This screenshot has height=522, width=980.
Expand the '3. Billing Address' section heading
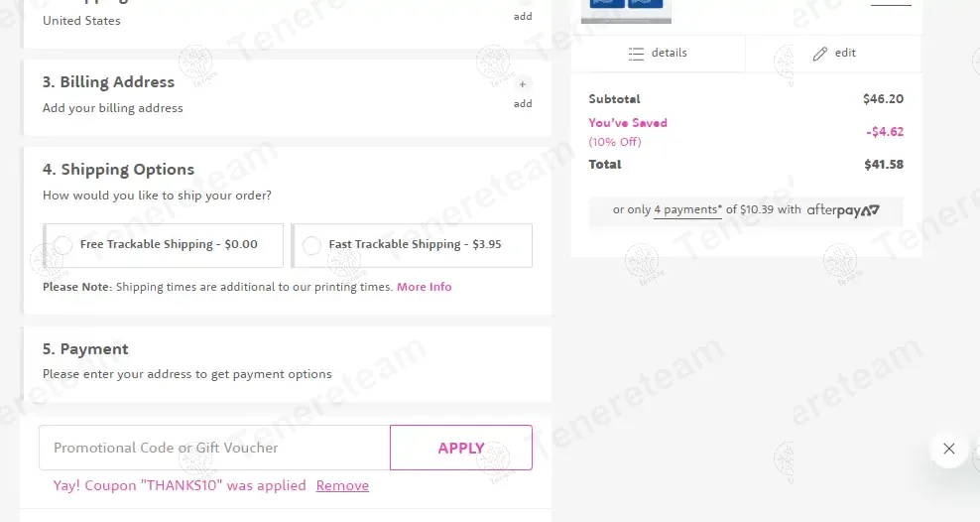[x=108, y=82]
